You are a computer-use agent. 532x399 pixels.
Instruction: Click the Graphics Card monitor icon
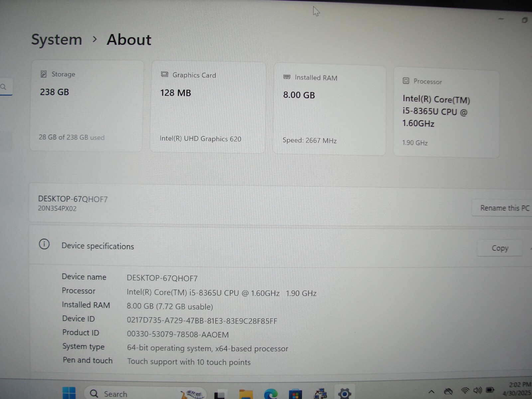tap(164, 74)
